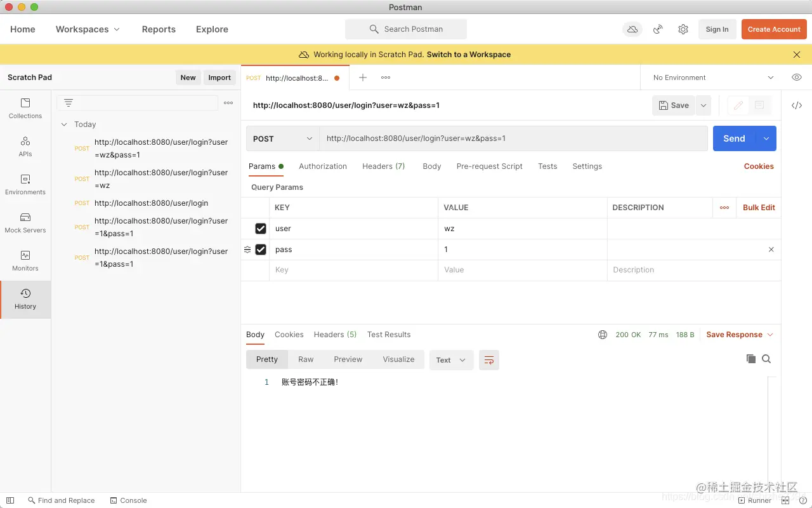Click the Search Postman field
Viewport: 812px width, 508px height.
coord(406,29)
